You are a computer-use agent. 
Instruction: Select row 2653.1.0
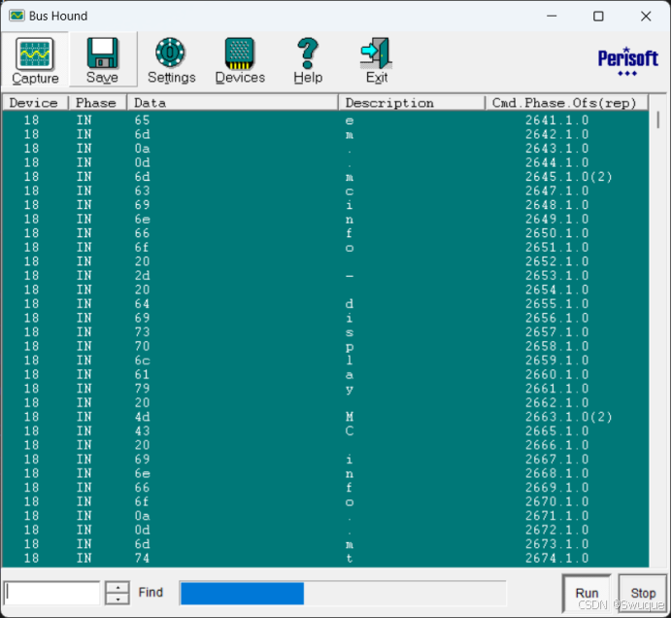tap(325, 276)
